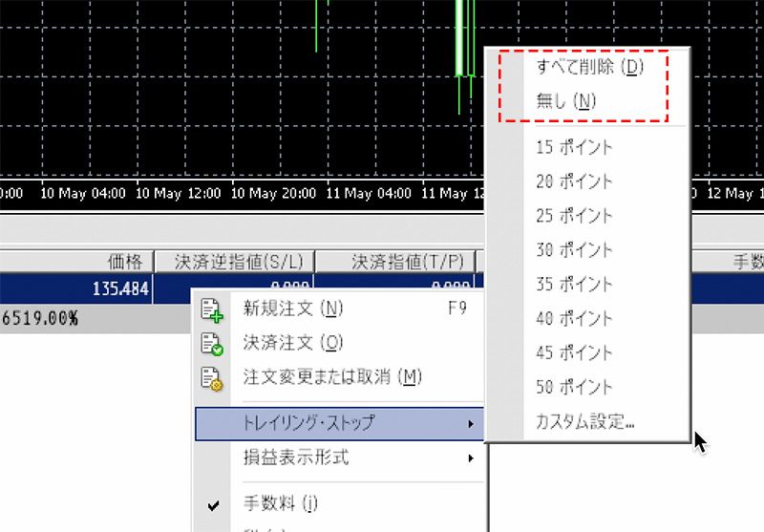The image size is (764, 532).
Task: Click the 決済逆指値(S/L) column header
Action: pos(234,261)
